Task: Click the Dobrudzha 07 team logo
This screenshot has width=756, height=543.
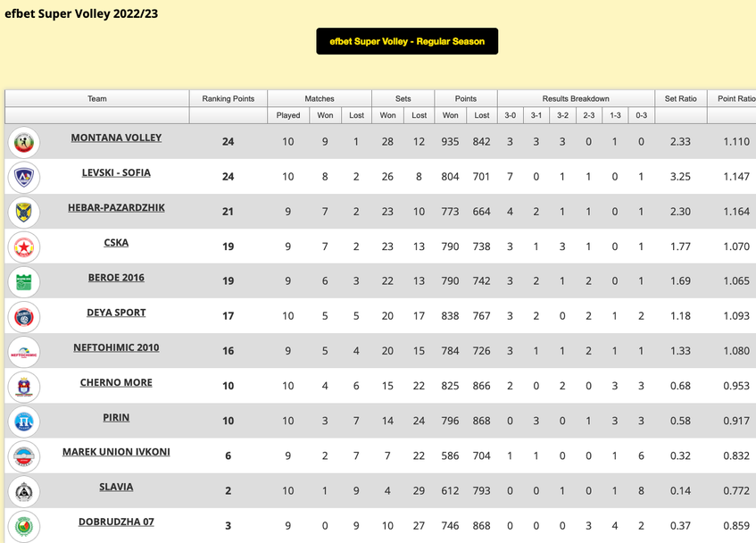Action: point(23,526)
